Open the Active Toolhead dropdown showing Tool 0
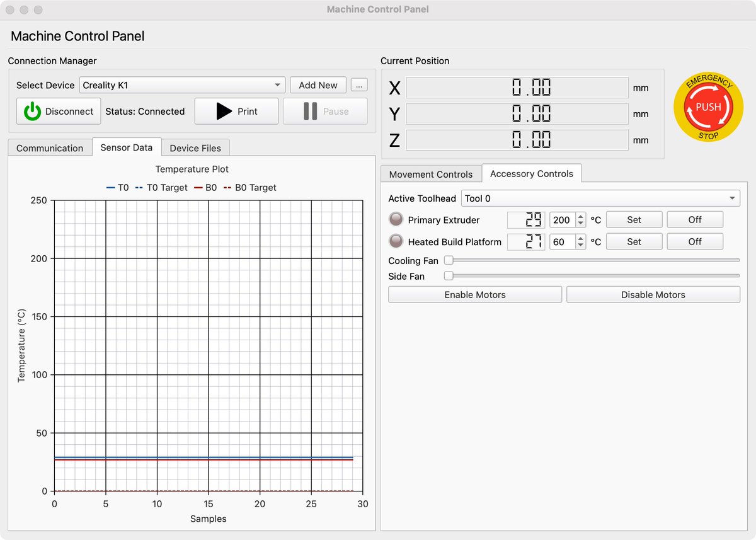The height and width of the screenshot is (540, 756). click(601, 198)
